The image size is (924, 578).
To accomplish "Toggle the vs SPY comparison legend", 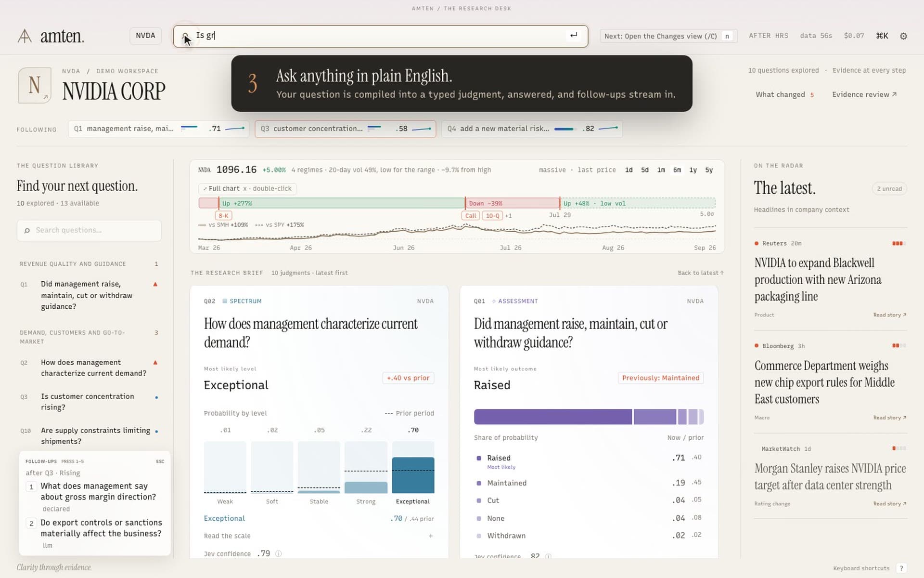I will (280, 225).
